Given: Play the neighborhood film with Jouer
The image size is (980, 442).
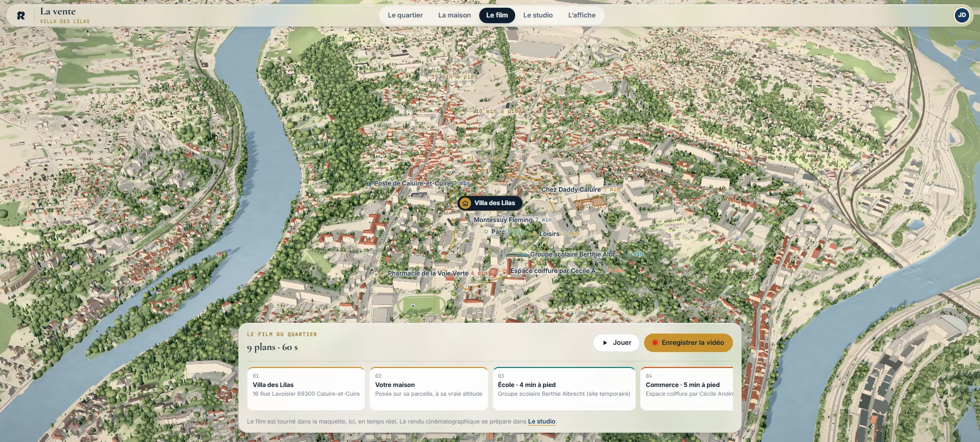Looking at the screenshot, I should [x=616, y=343].
